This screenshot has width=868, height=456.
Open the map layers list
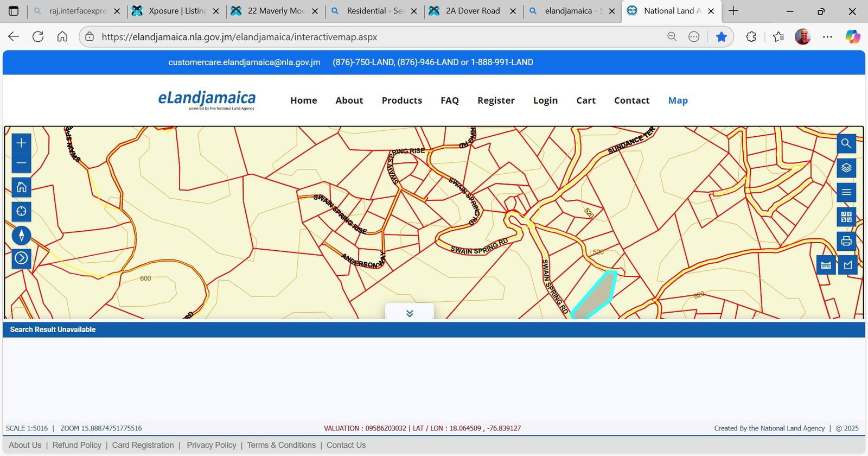[846, 168]
